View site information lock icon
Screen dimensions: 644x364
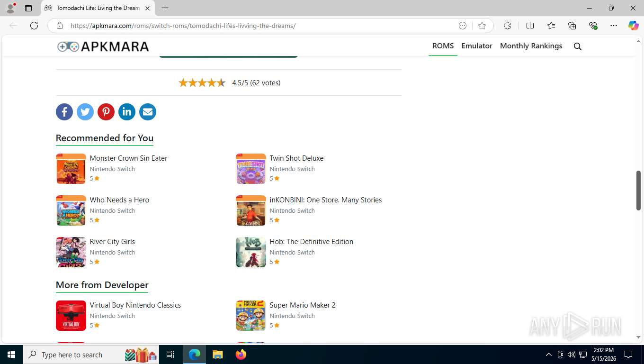(60, 26)
